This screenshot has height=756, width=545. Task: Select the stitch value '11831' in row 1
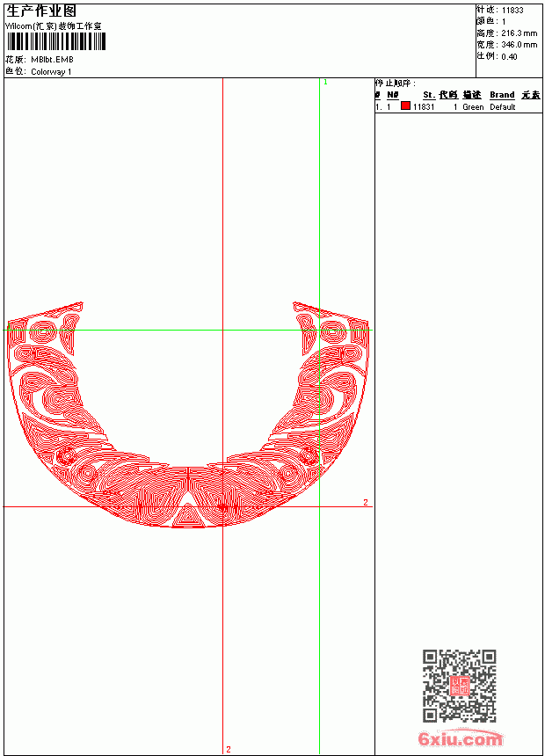pyautogui.click(x=424, y=107)
